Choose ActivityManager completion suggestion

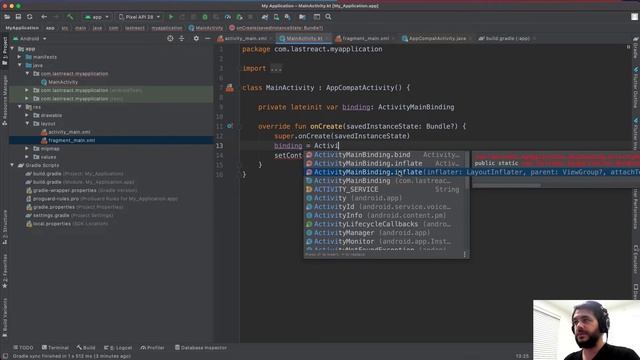(x=384, y=233)
